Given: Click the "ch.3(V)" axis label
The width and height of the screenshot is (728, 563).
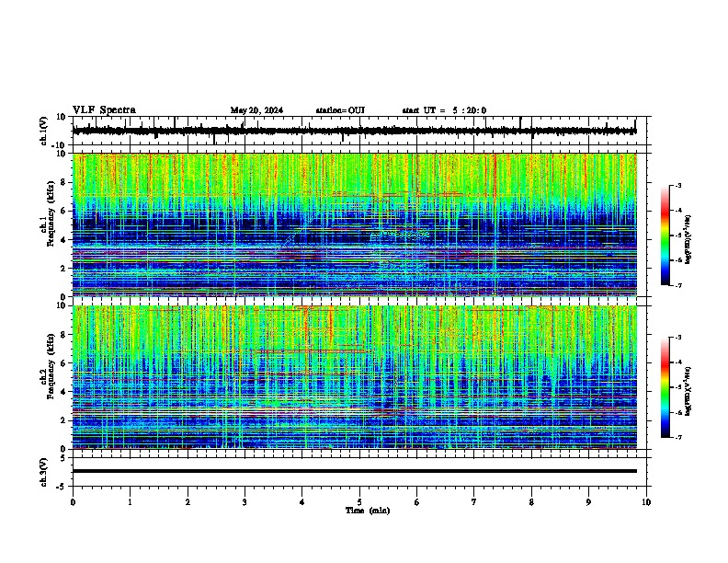Looking at the screenshot, I should tap(45, 472).
